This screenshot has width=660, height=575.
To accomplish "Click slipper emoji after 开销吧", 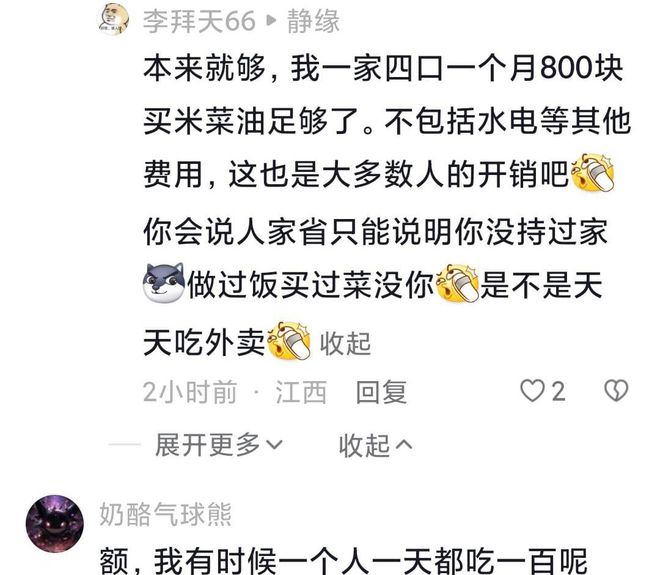I will tap(592, 173).
